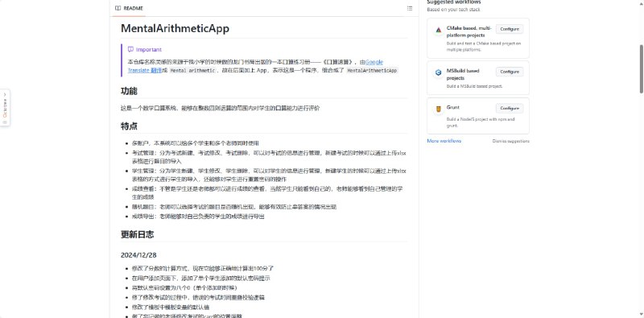Expand the Octotree sidebar chevron
The width and height of the screenshot is (644, 318).
coord(5,94)
